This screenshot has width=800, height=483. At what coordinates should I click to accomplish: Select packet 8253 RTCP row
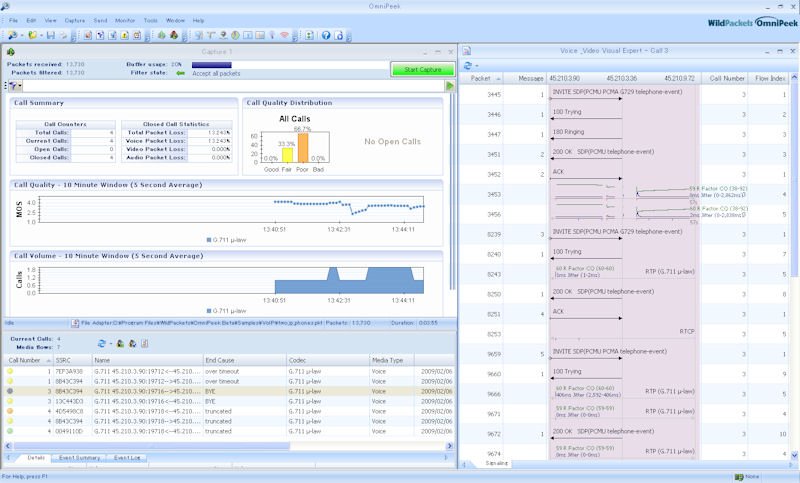click(x=624, y=334)
